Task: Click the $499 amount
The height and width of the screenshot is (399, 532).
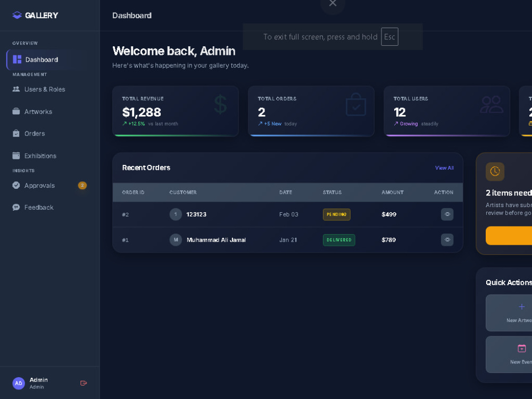Action: coord(389,214)
